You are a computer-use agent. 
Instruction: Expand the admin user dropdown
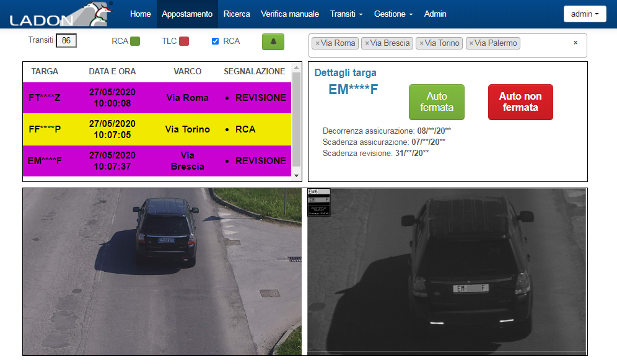(585, 14)
